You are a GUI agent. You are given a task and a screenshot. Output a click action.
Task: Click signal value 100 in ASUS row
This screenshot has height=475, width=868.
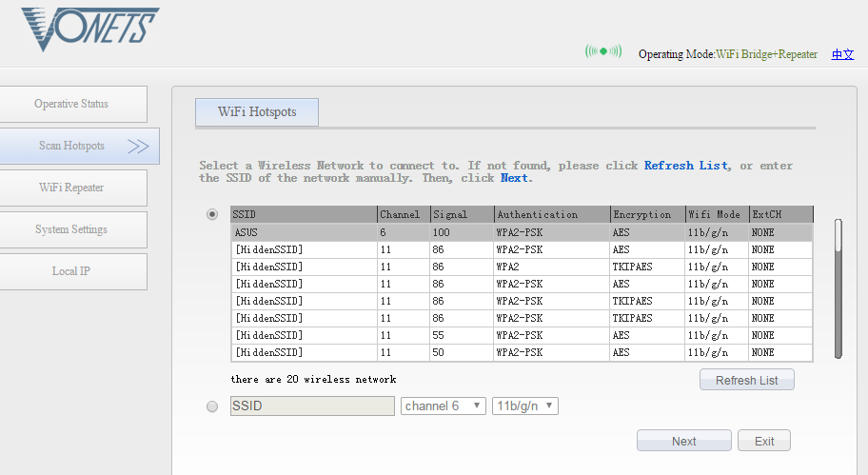coord(442,232)
